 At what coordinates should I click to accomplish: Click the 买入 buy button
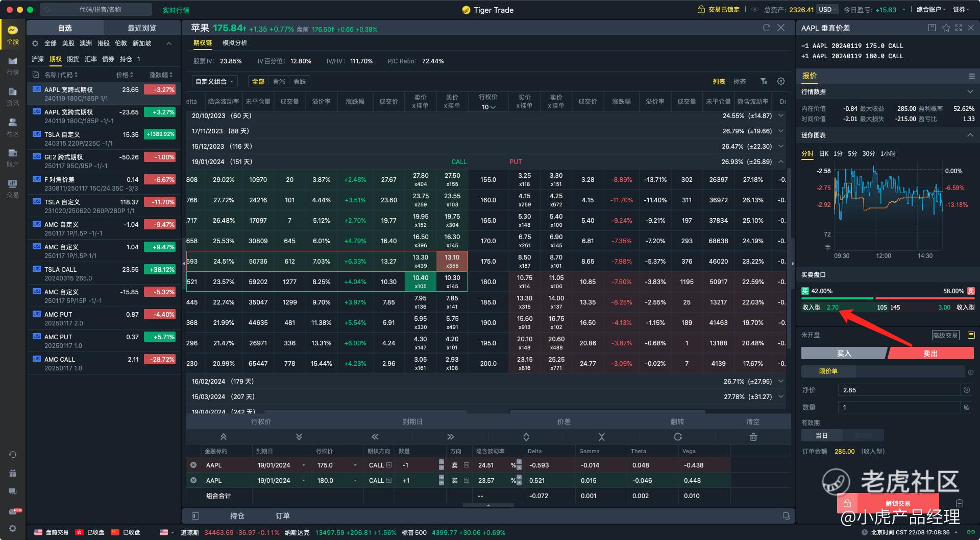pos(843,354)
